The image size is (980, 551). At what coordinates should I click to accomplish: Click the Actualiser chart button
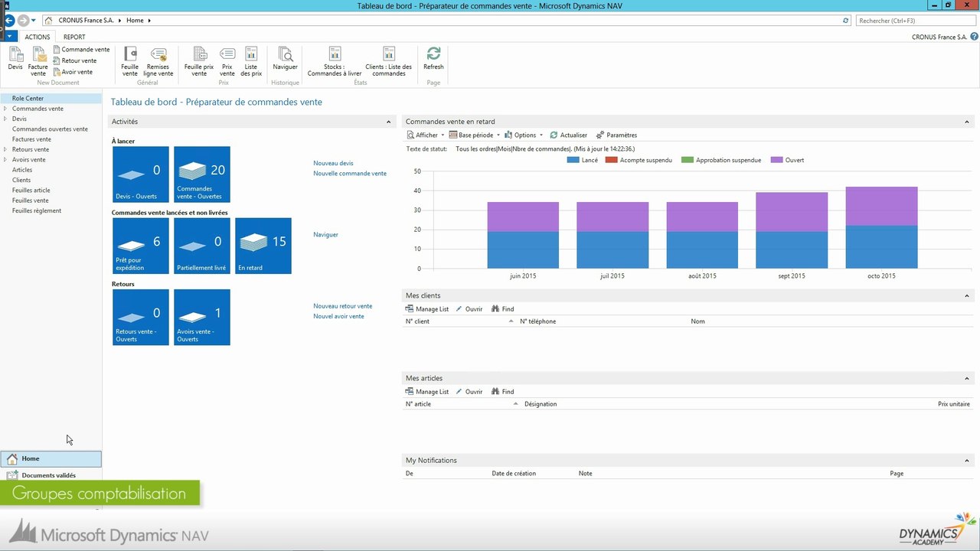click(x=568, y=135)
